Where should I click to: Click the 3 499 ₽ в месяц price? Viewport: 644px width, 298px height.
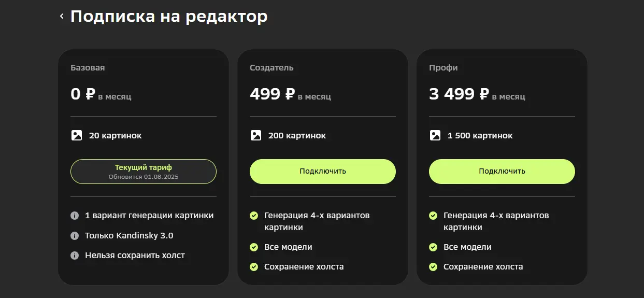point(477,94)
